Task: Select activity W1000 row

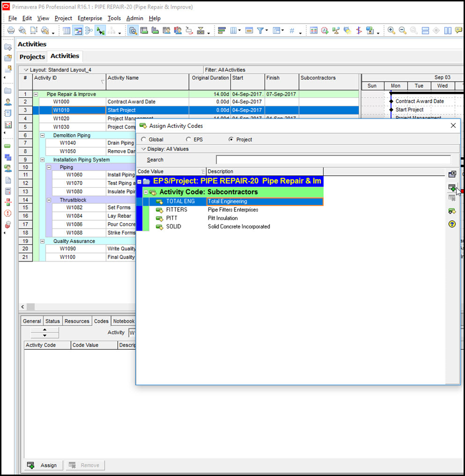Action: [196, 102]
